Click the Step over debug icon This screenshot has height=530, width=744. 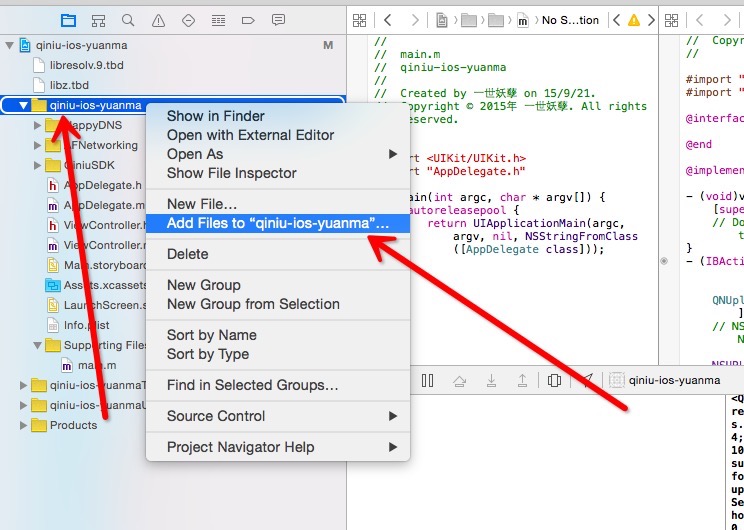click(459, 381)
